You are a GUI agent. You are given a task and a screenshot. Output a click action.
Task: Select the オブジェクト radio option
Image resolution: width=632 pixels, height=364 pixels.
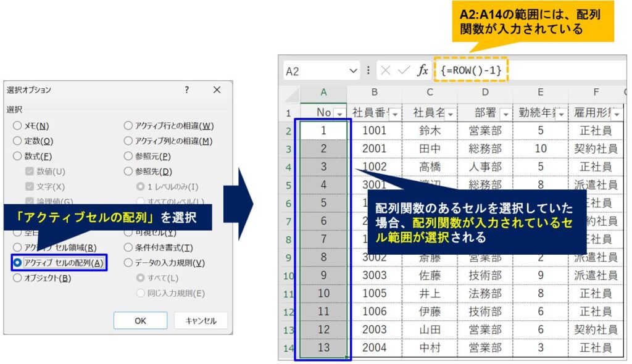(x=17, y=278)
